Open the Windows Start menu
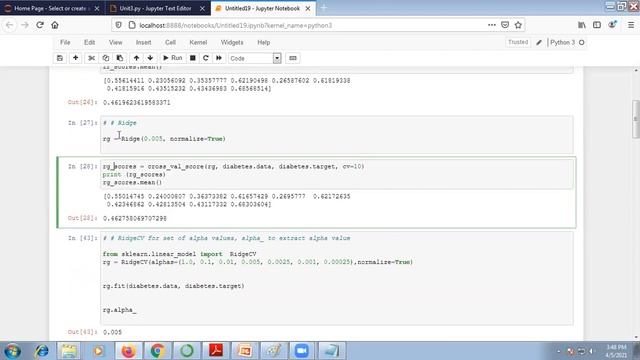The height and width of the screenshot is (360, 640). click(13, 351)
